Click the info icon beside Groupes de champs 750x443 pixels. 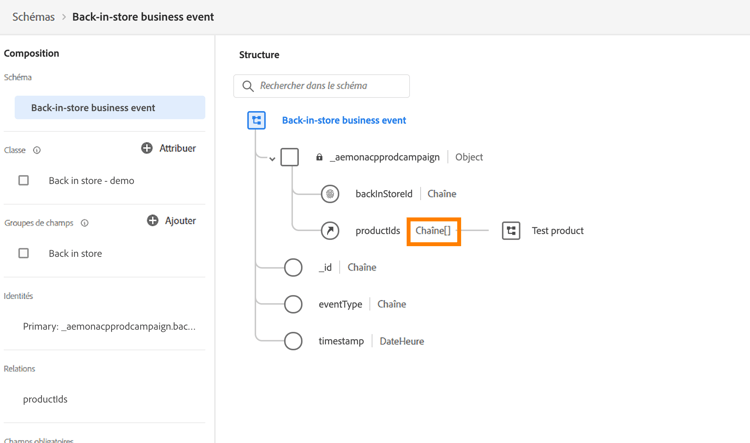tap(84, 223)
